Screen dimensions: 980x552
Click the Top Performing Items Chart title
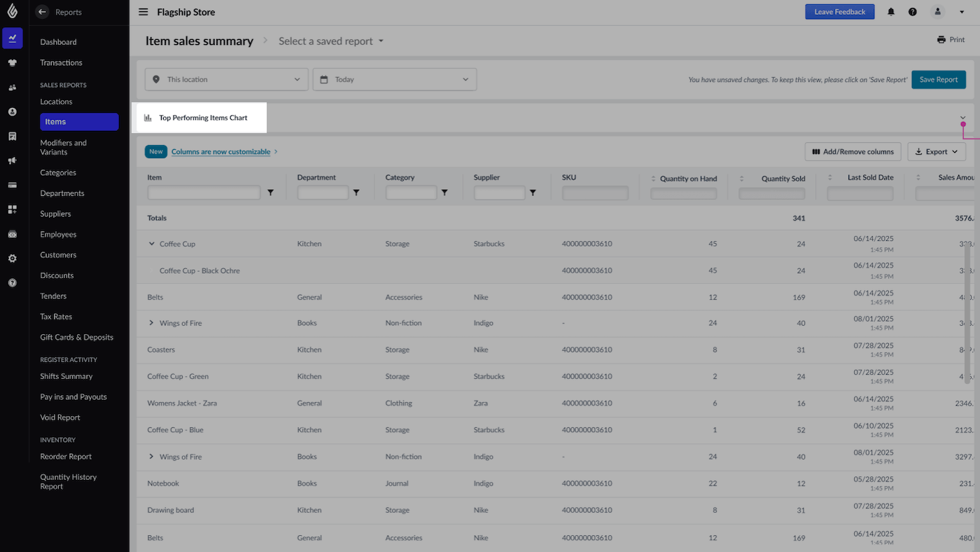point(203,118)
